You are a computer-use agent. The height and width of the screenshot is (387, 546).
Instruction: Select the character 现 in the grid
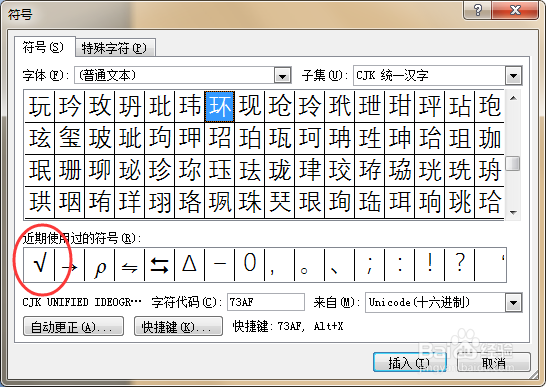point(249,106)
